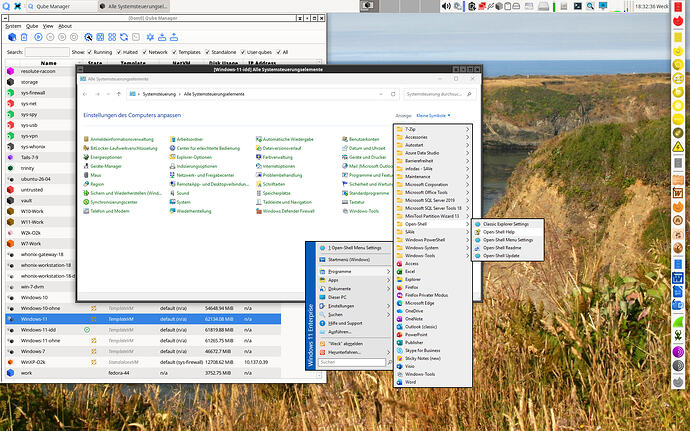Expand the Microsoft SQL Server 2019 folder
The width and height of the screenshot is (690, 431).
tap(433, 200)
